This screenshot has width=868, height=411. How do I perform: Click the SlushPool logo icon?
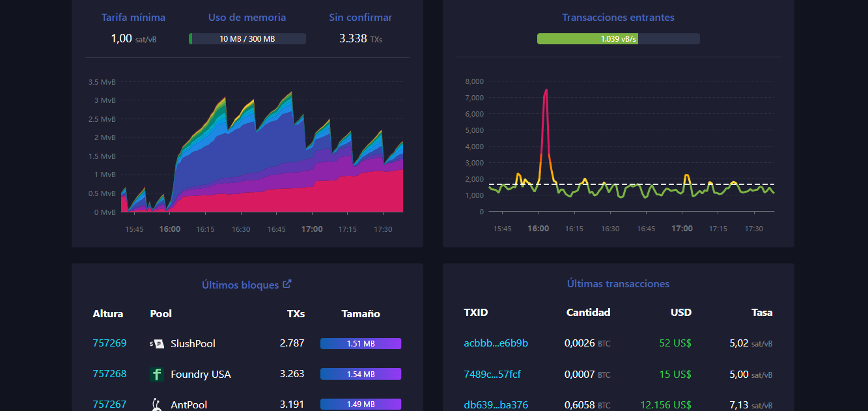pyautogui.click(x=156, y=343)
